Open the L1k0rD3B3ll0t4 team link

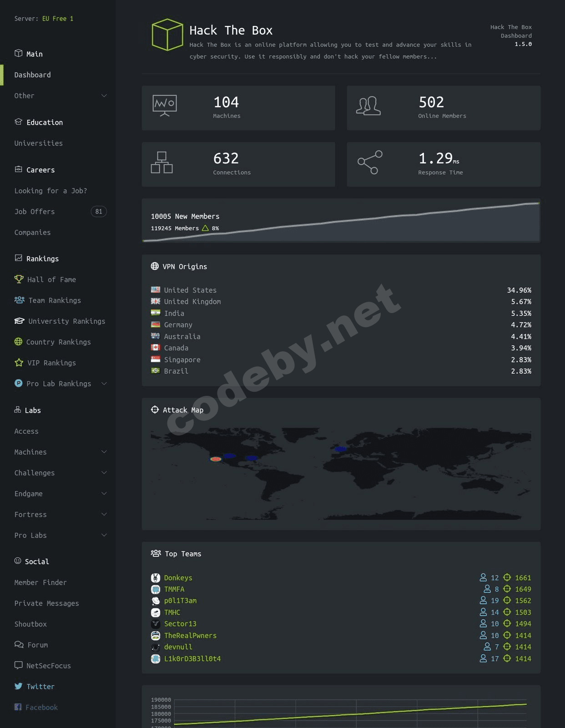[192, 658]
